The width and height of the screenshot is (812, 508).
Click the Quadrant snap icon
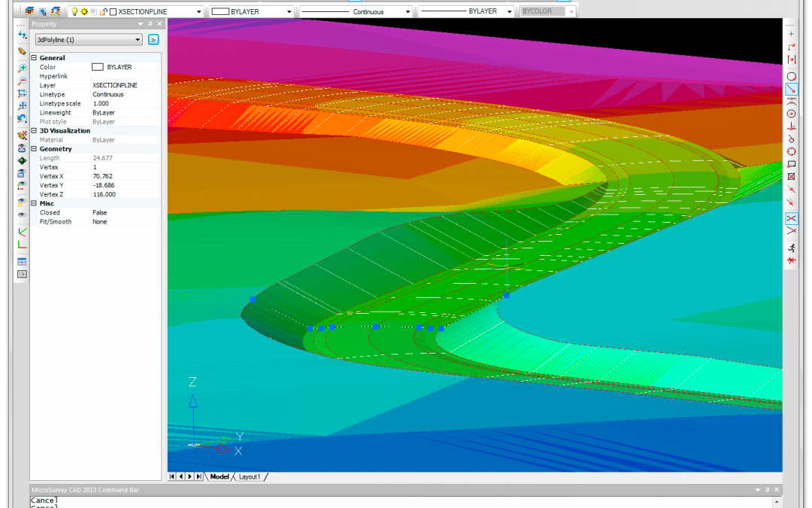click(791, 151)
